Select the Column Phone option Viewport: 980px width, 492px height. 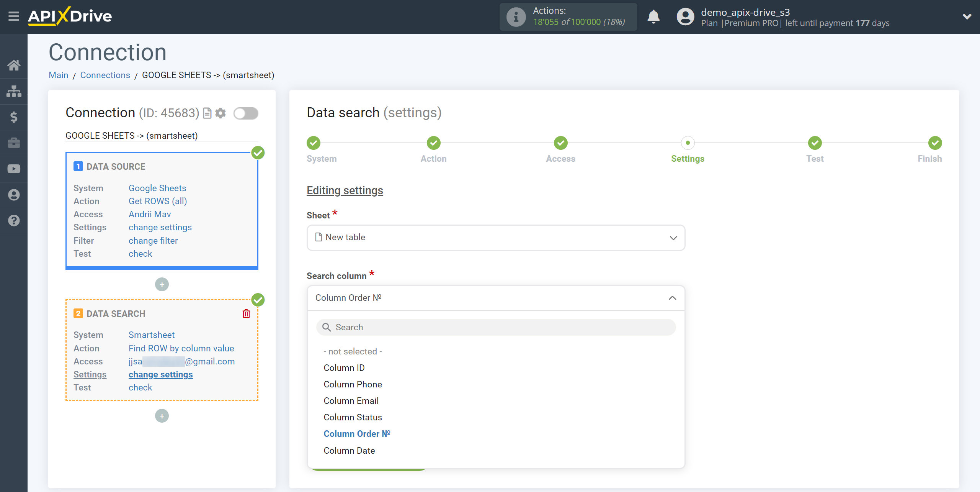(353, 384)
